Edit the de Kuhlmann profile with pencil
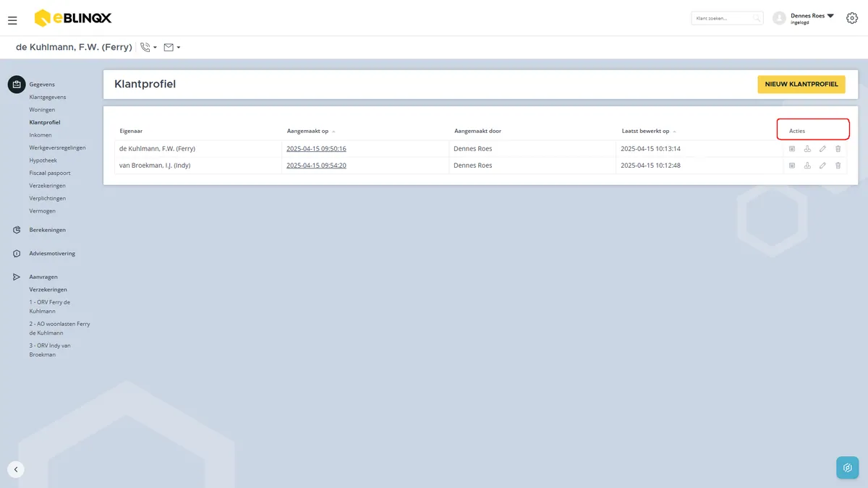Screen dimensions: 868x488 (x=822, y=149)
